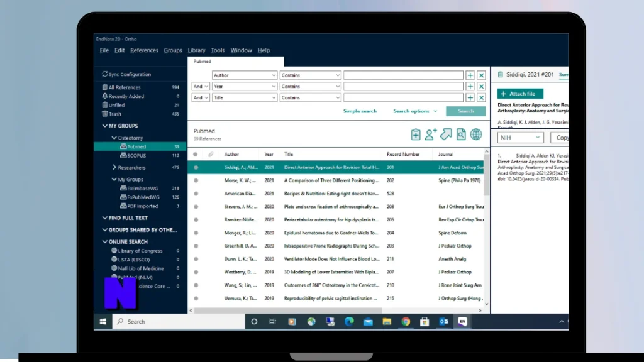This screenshot has width=644, height=362.
Task: Remove the Year search row
Action: coord(481,87)
